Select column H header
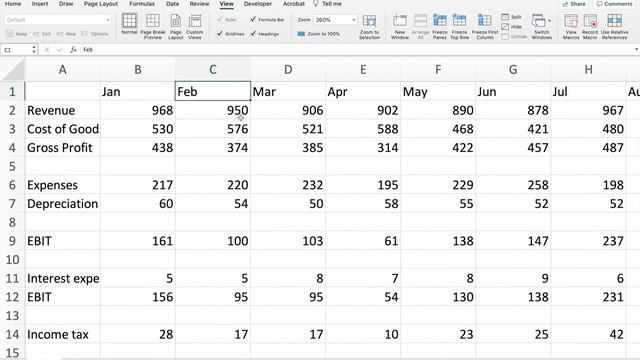Image resolution: width=640 pixels, height=360 pixels. coord(588,70)
